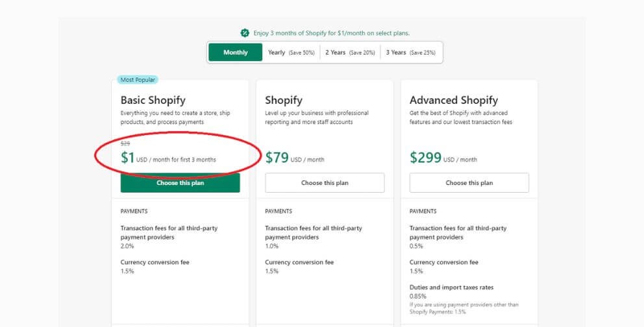
Task: Click PAYMENTS heading in Basic Shopify card
Action: click(134, 212)
